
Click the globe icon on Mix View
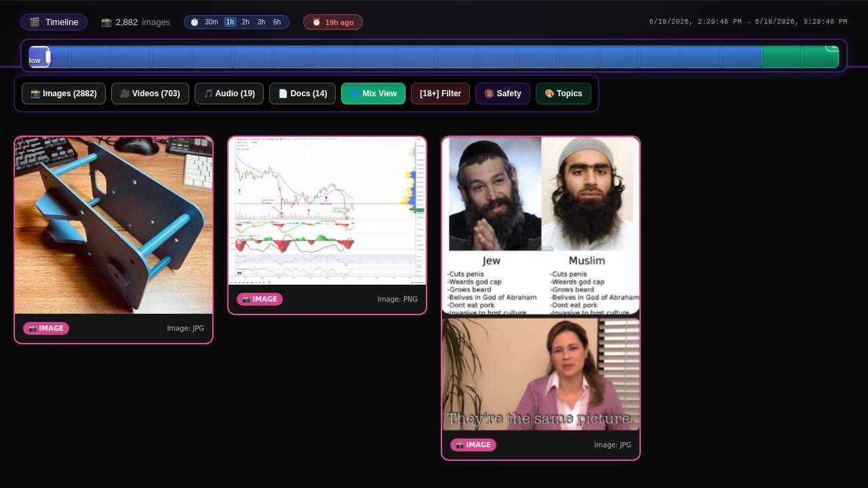pos(355,94)
